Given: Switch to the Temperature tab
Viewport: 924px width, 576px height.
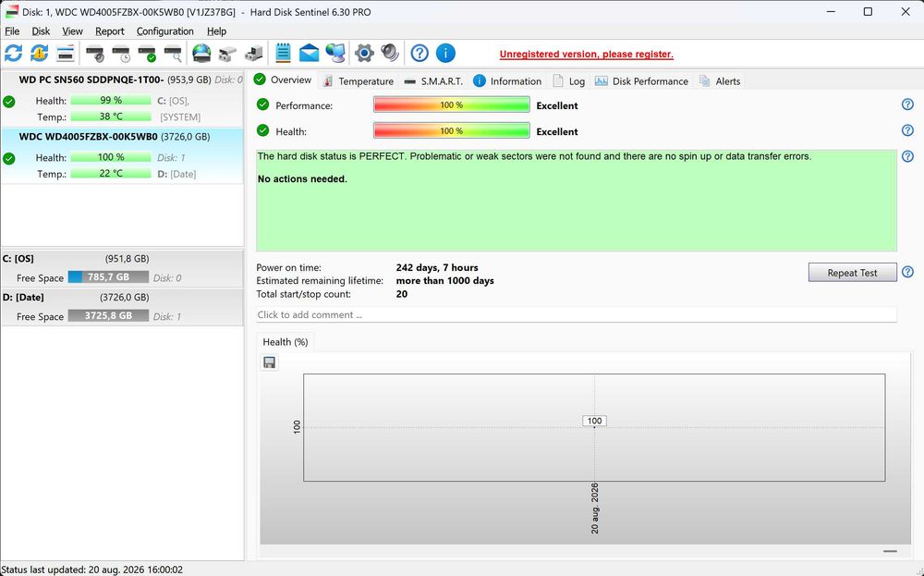Looking at the screenshot, I should click(359, 81).
